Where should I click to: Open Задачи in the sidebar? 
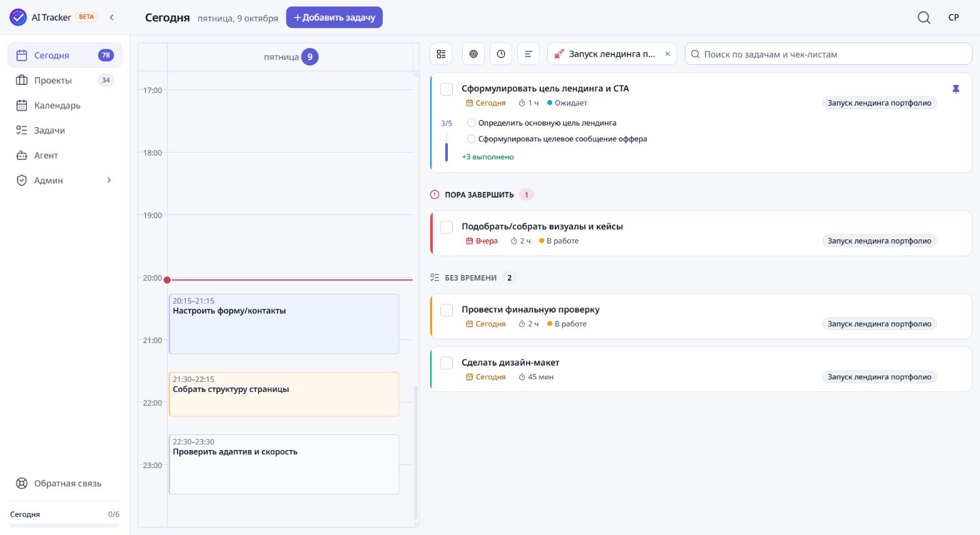click(x=64, y=130)
